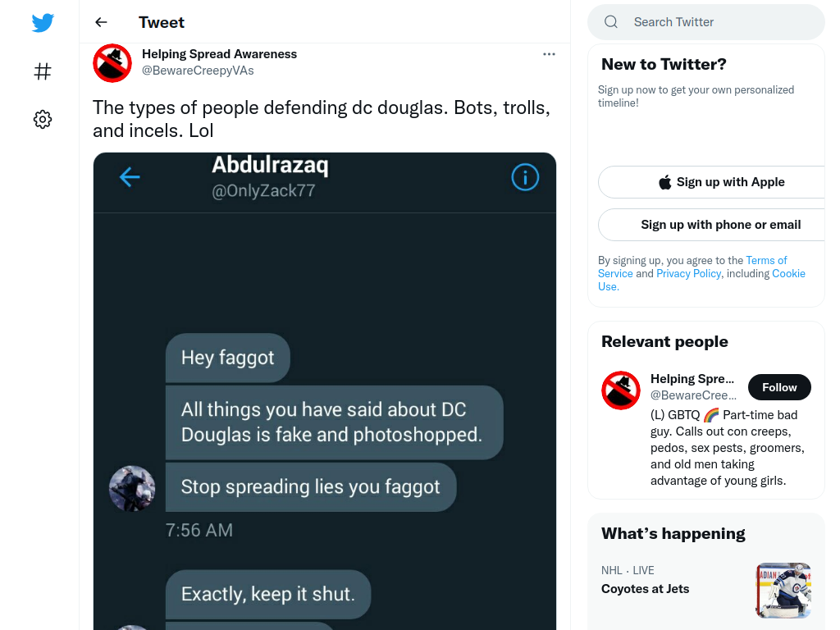This screenshot has width=840, height=630.
Task: Follow Helping Spread Awareness account
Action: click(x=779, y=387)
